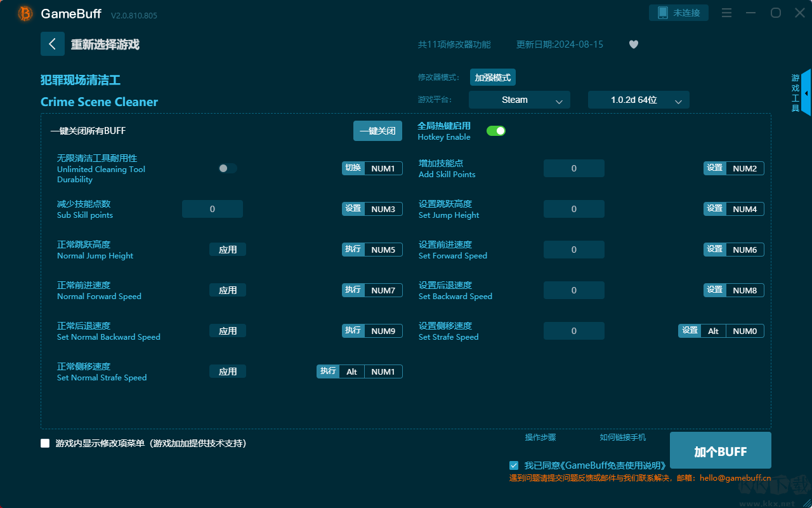Click the 犯罪现场清洁工 game title
This screenshot has width=812, height=508.
tap(81, 80)
